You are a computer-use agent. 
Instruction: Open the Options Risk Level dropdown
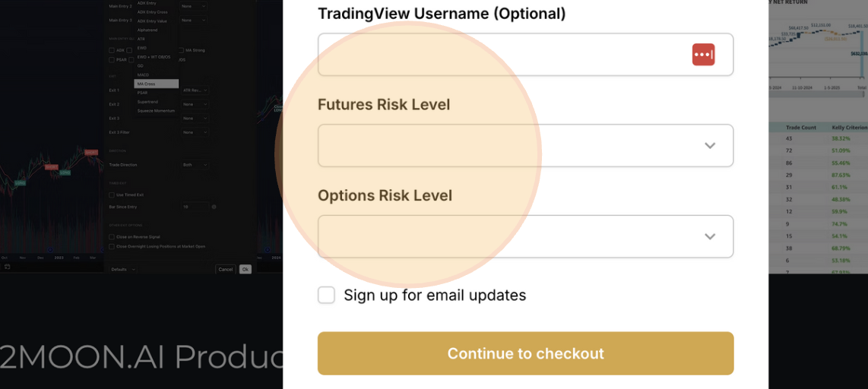524,237
